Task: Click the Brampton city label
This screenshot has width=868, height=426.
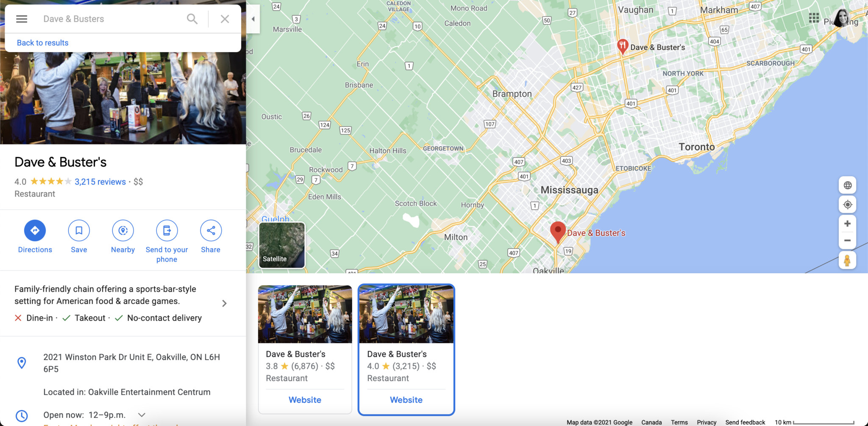Action: click(512, 94)
